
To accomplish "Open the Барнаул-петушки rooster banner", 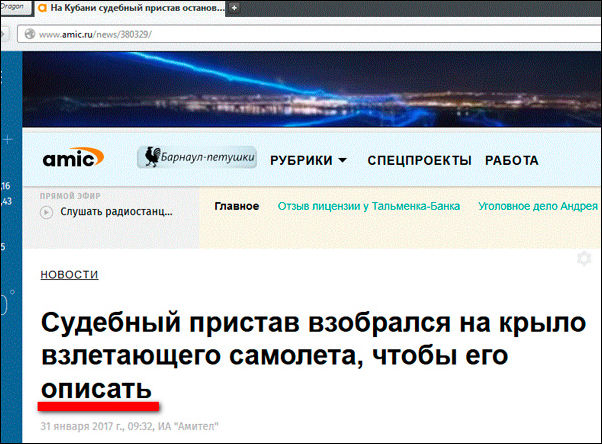I will (x=197, y=158).
